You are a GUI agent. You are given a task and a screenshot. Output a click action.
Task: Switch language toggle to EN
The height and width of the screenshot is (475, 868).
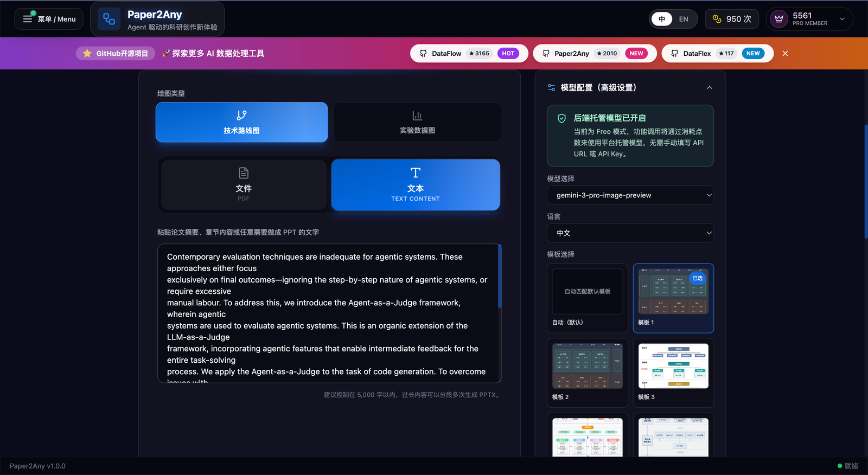(684, 19)
